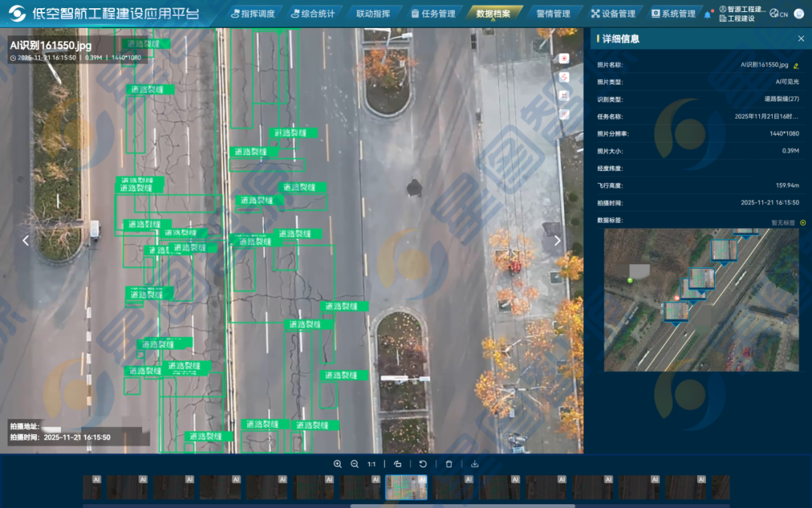Close the 详细信息 panel
Screen dimensions: 812x508
(801, 38)
